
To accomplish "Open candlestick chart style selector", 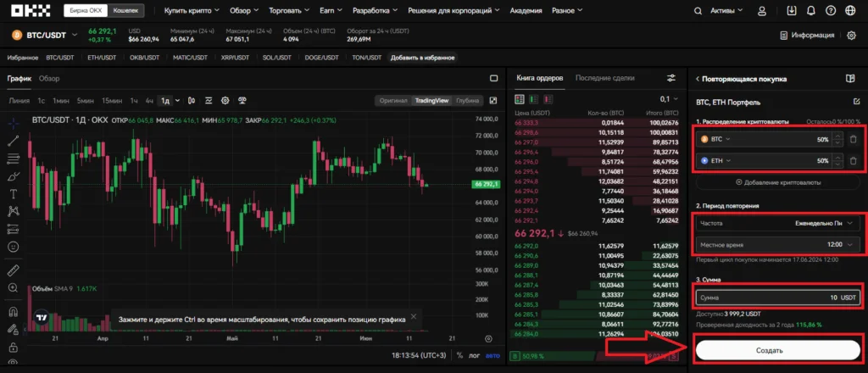I will pyautogui.click(x=192, y=101).
